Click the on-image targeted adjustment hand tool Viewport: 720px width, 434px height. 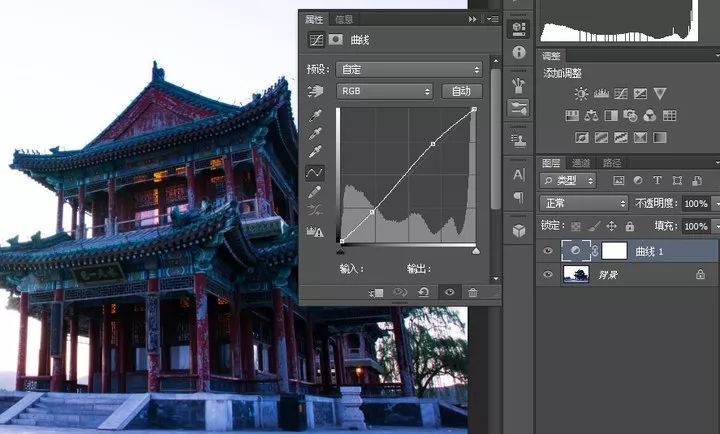click(316, 91)
